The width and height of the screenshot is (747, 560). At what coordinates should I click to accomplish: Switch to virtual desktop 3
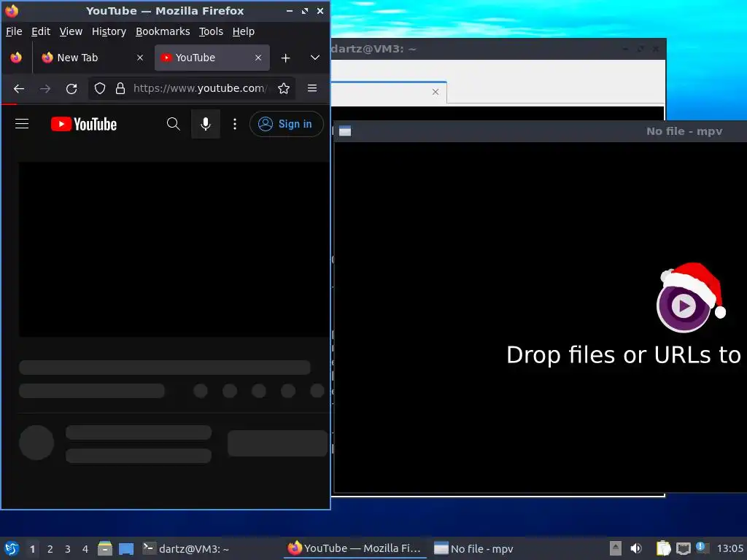[68, 549]
